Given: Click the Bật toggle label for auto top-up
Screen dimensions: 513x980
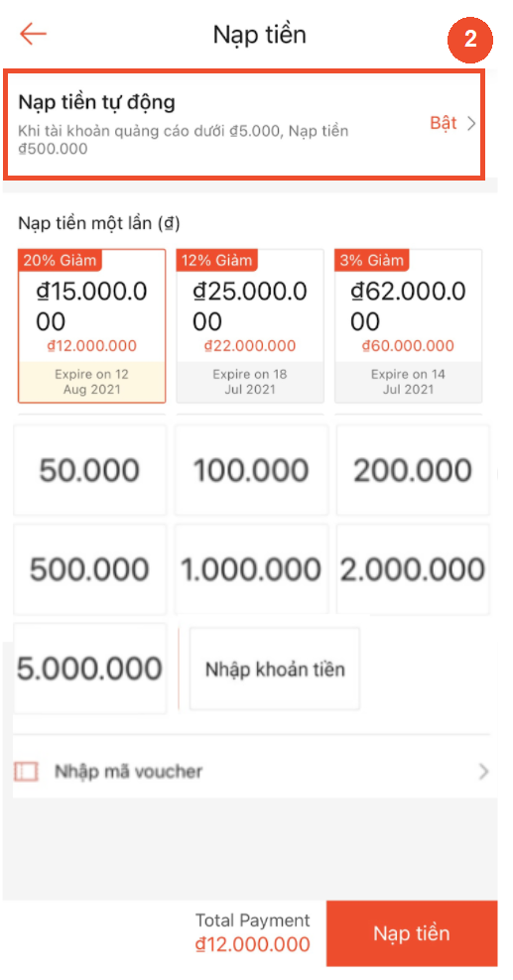Looking at the screenshot, I should click(444, 123).
